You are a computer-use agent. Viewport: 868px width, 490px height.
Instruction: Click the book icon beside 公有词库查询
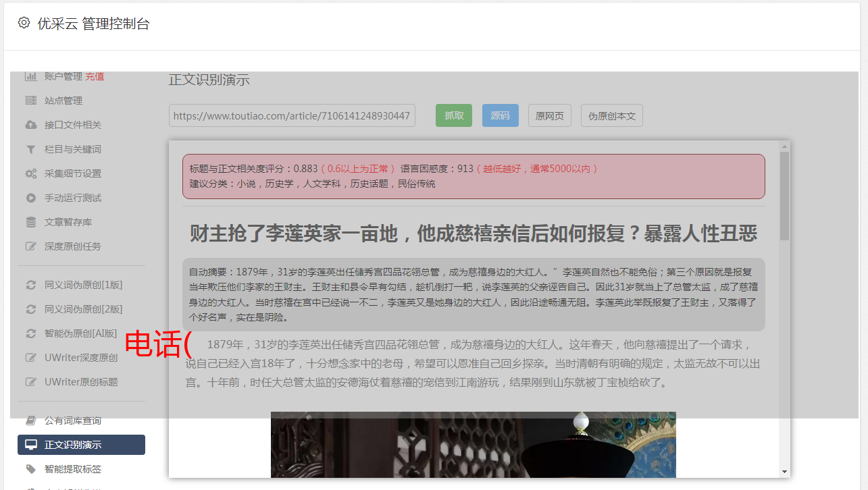[30, 420]
